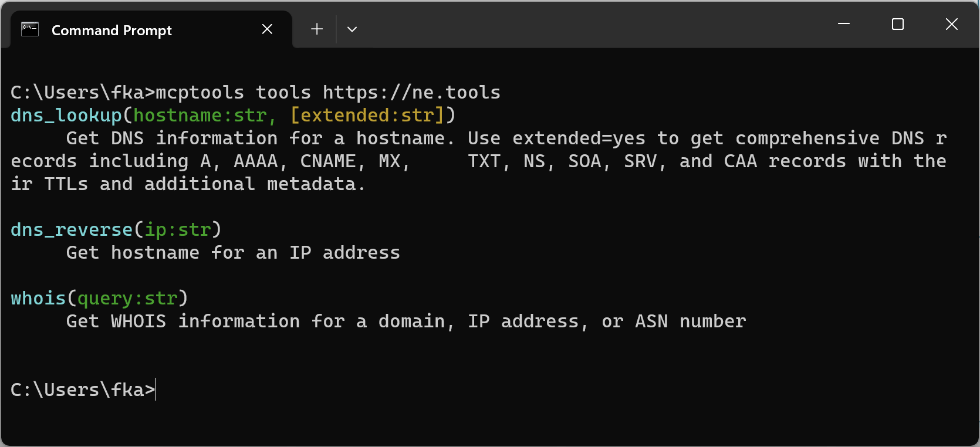Select the Command Prompt tab title

[x=111, y=31]
